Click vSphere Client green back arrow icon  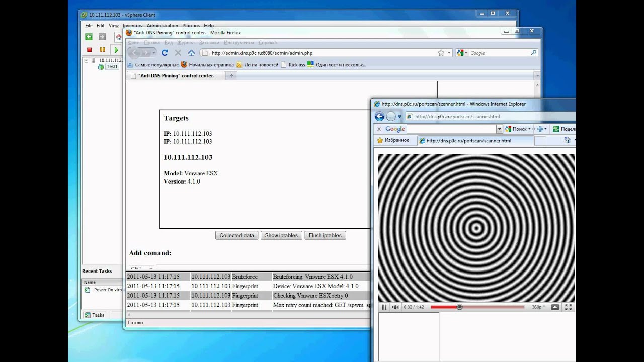89,37
